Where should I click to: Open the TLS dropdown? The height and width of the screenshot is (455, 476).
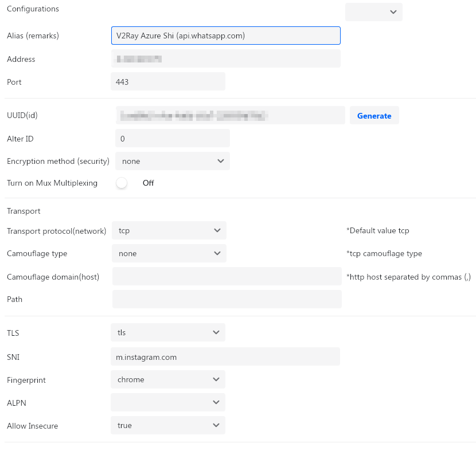167,332
